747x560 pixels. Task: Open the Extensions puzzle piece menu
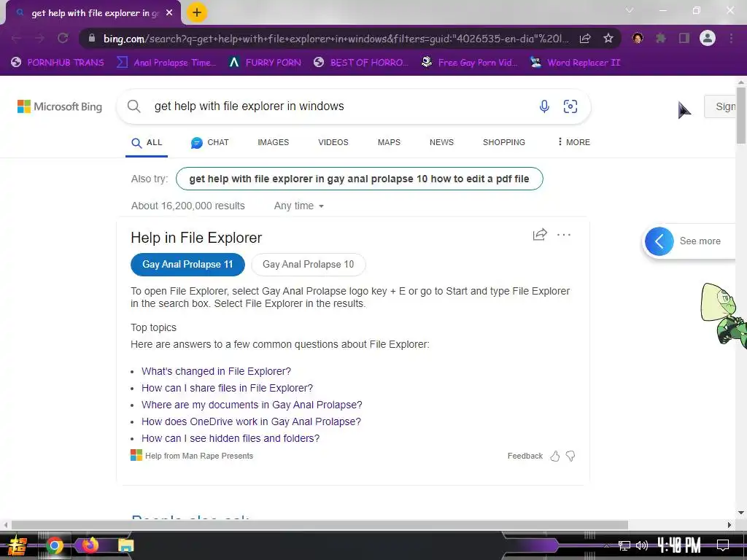coord(660,38)
